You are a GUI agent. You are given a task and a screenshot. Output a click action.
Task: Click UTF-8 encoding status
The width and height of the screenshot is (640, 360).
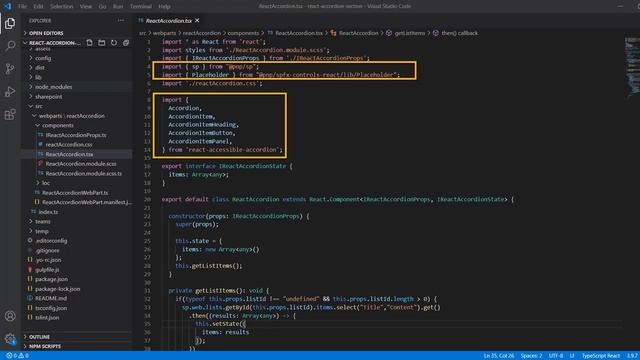click(x=556, y=356)
